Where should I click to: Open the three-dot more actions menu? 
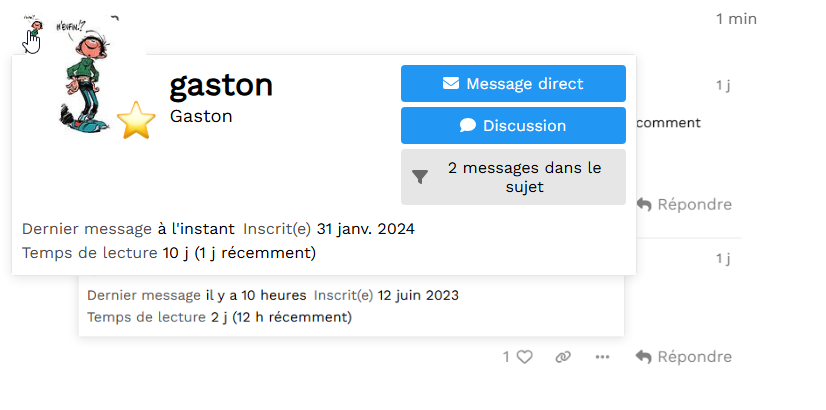point(602,357)
